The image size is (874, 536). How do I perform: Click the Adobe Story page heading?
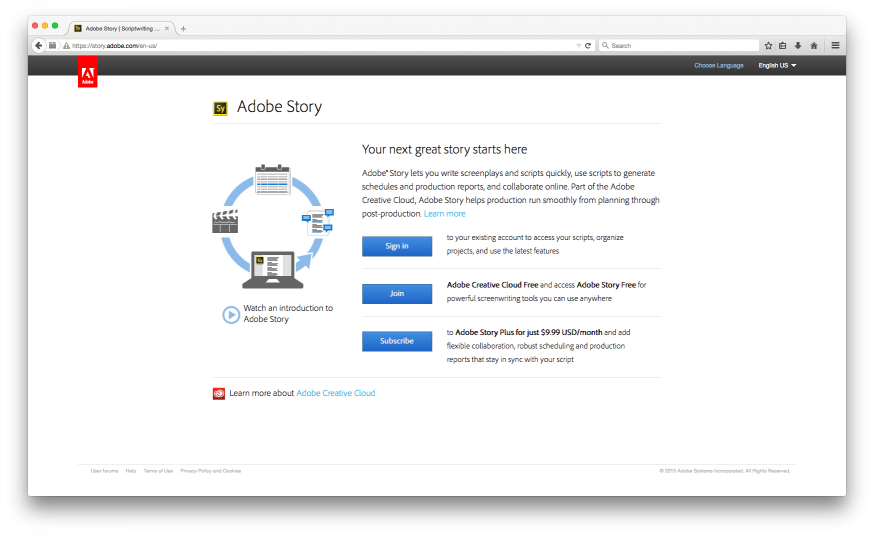(279, 107)
